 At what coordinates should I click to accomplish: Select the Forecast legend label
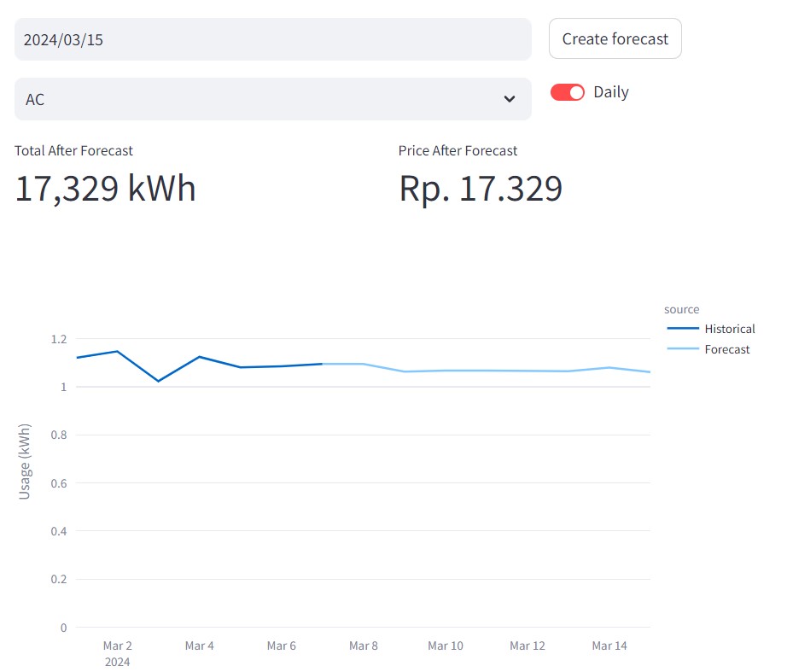coord(727,349)
